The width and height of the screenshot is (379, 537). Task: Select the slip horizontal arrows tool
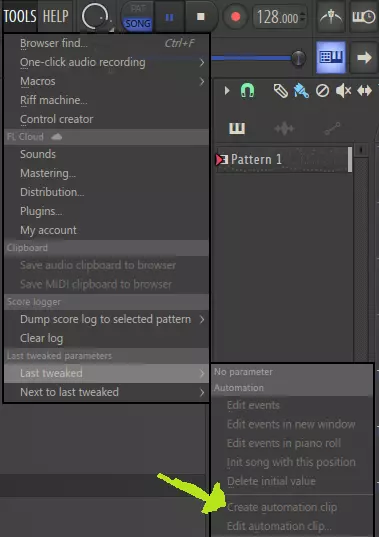pyautogui.click(x=364, y=91)
